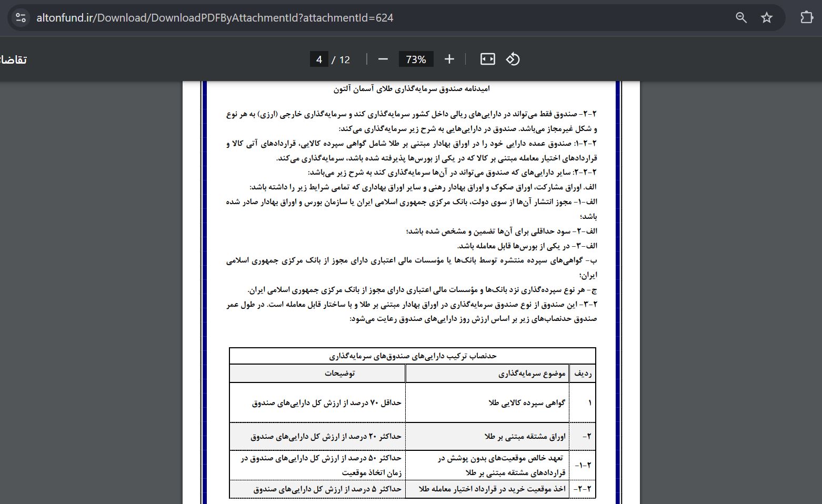
Task: Open site information icon in address bar
Action: click(21, 17)
